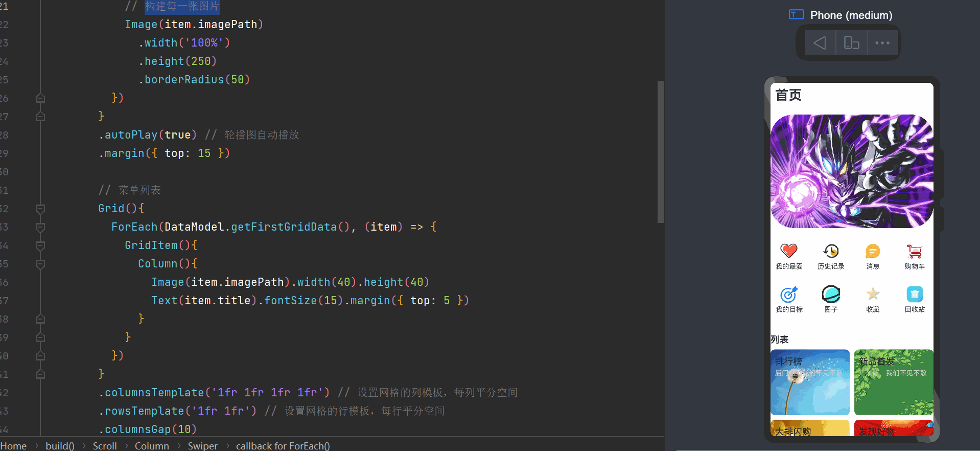Viewport: 980px width, 451px height.
Task: Click the multi-device rotate icon in previewer
Action: (x=851, y=43)
